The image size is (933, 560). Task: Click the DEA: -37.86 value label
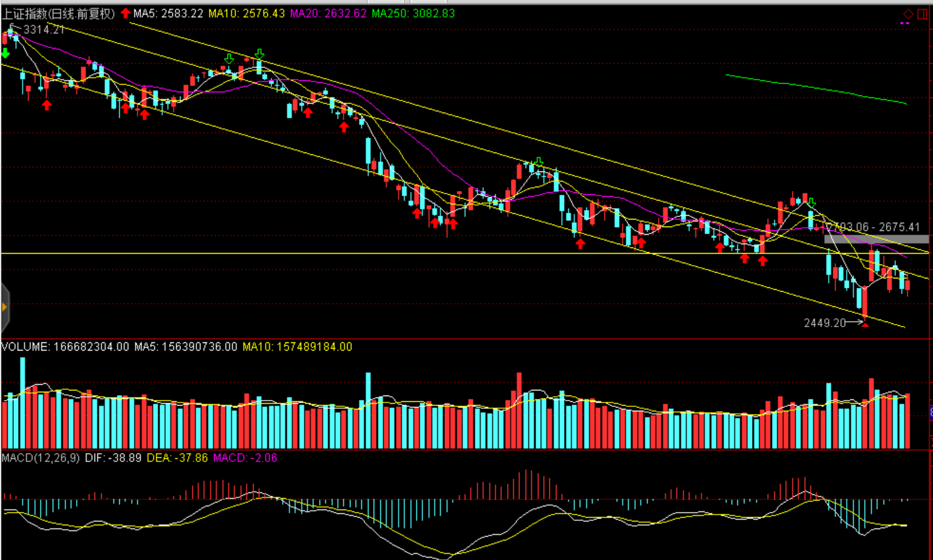coord(177,457)
